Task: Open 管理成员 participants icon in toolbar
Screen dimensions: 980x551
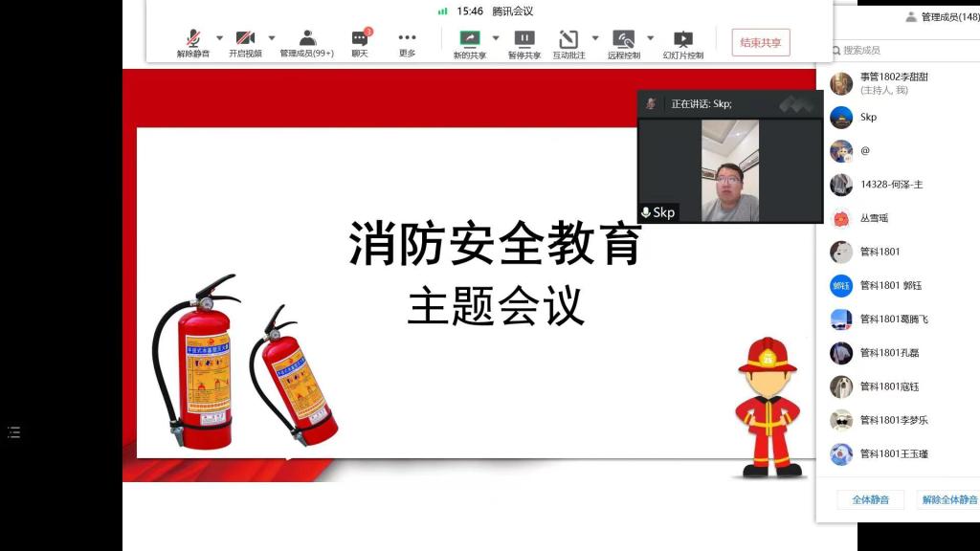Action: coord(307,39)
